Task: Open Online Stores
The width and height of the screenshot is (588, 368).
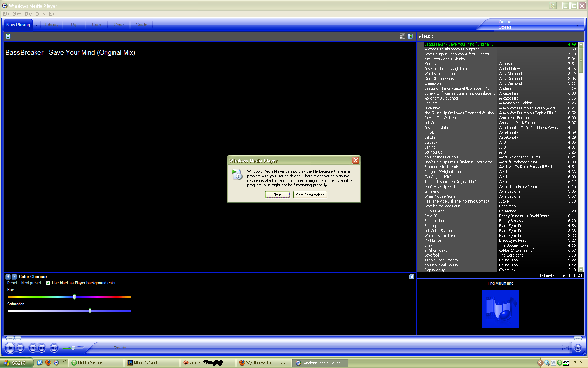Action: [505, 25]
